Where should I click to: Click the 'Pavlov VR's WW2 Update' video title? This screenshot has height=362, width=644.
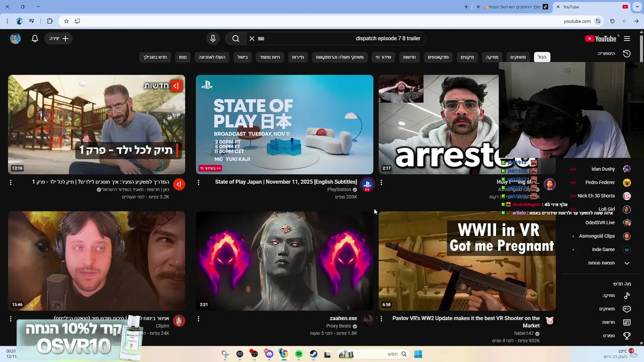466,322
